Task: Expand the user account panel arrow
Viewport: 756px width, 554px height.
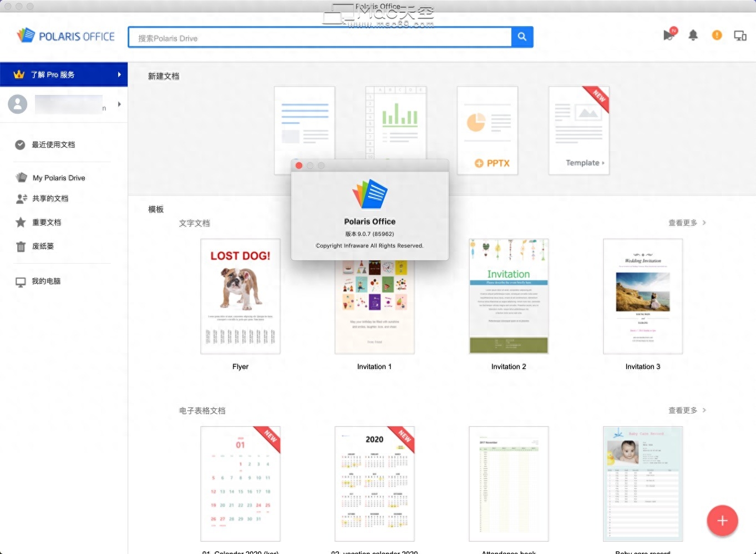Action: 119,104
